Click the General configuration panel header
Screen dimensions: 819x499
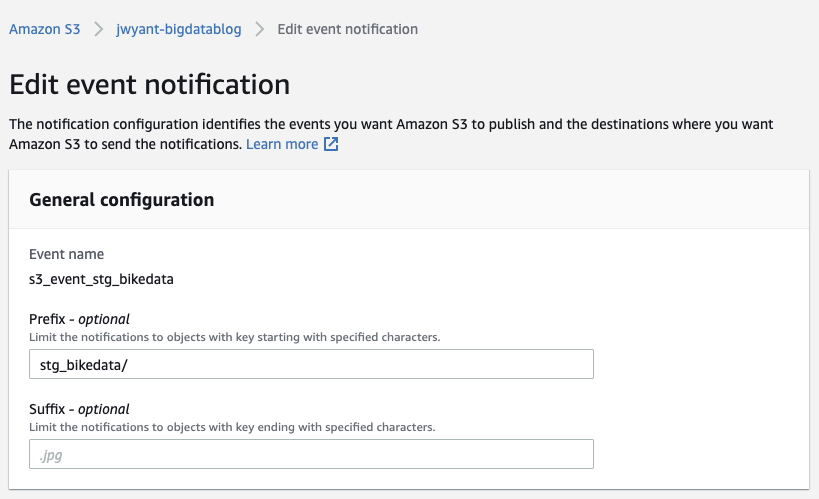point(122,199)
